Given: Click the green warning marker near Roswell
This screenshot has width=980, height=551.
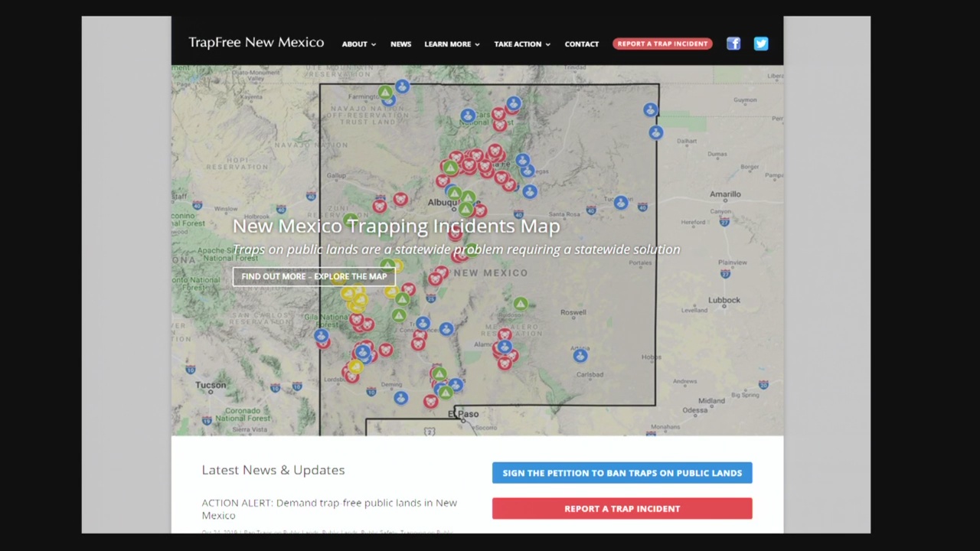Looking at the screenshot, I should 520,304.
